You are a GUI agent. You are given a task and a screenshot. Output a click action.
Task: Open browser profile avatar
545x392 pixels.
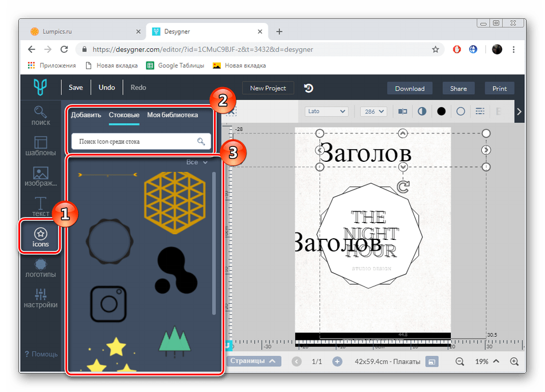[497, 49]
